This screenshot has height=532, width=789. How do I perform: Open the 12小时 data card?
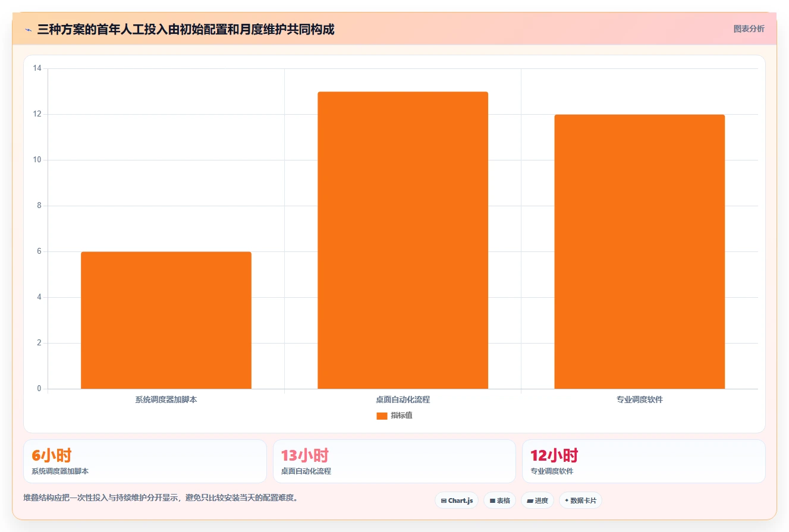tap(643, 461)
